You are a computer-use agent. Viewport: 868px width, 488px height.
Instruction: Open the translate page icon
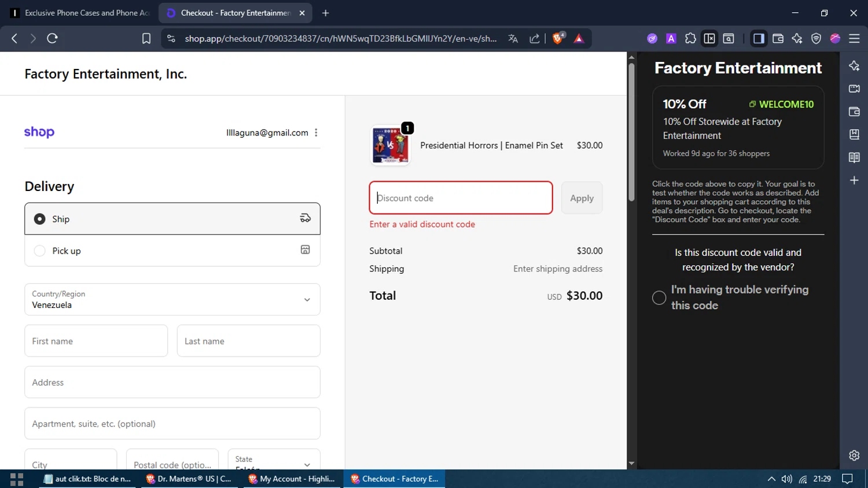513,38
